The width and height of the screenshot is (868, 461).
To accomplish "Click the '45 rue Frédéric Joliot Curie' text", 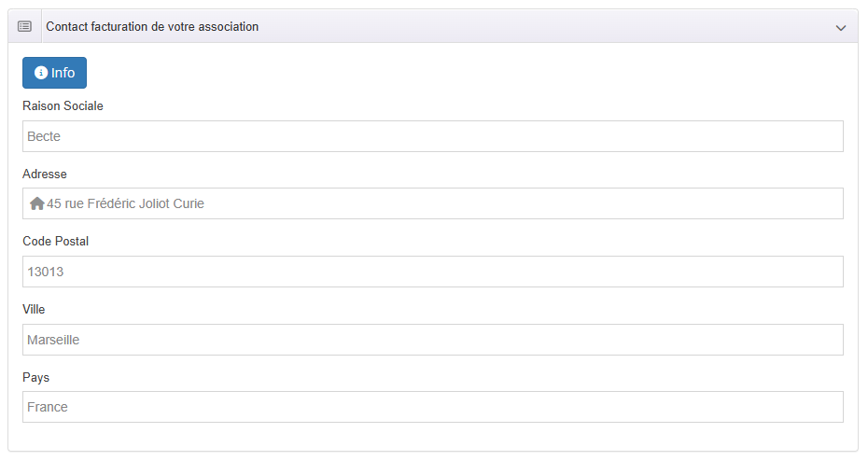I will pyautogui.click(x=126, y=203).
